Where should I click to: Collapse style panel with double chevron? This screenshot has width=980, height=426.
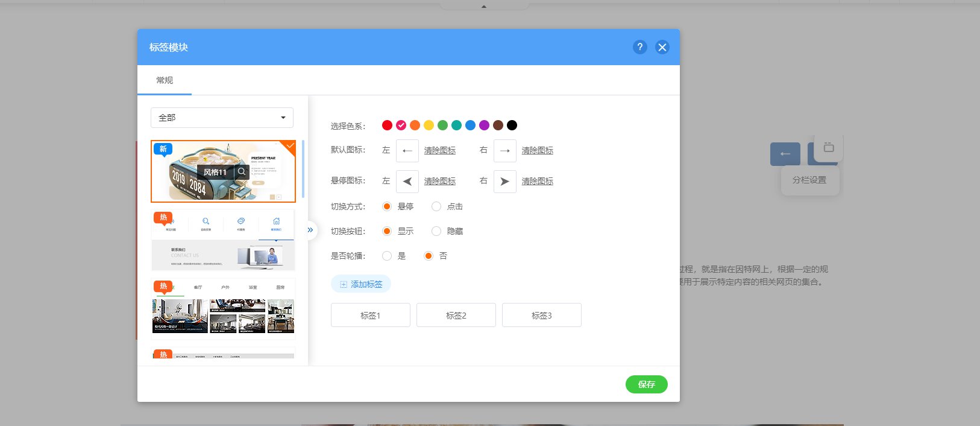310,230
